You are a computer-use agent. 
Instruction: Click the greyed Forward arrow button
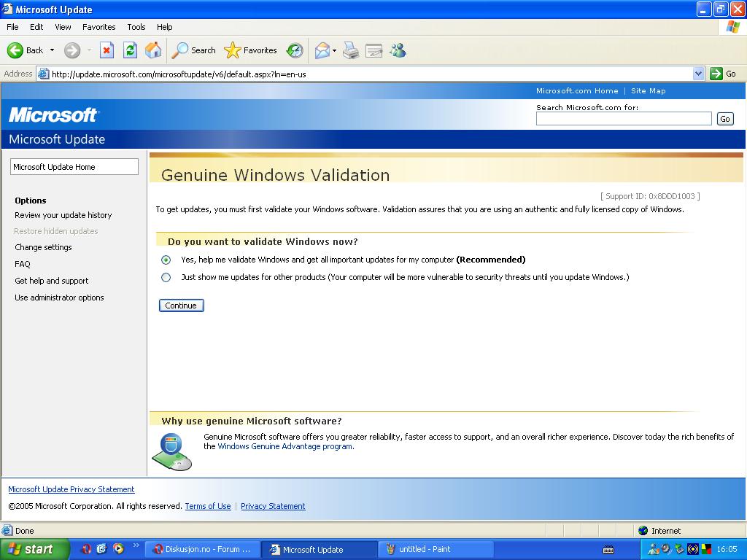(x=72, y=50)
